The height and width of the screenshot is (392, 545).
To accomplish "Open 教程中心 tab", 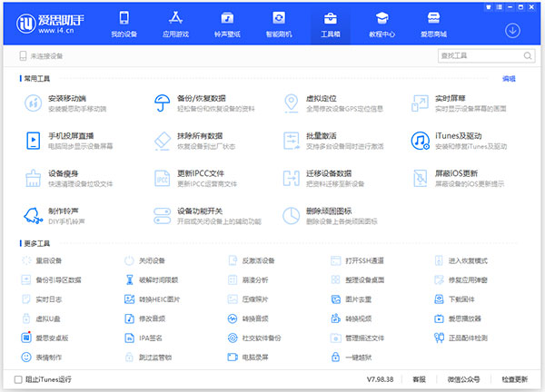I will point(381,24).
